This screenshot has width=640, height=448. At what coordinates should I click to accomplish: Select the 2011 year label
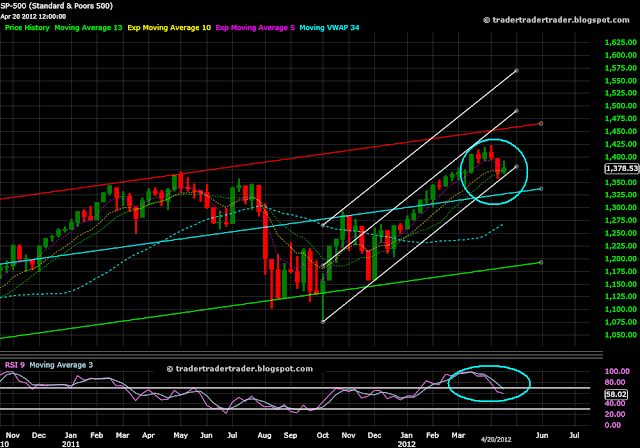pos(71,444)
